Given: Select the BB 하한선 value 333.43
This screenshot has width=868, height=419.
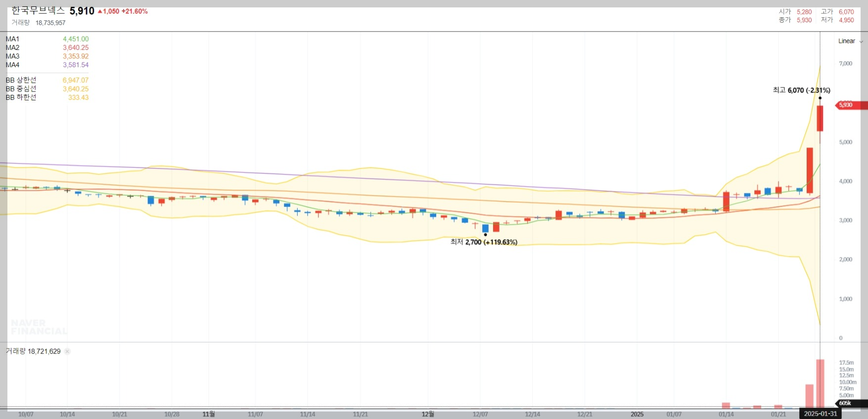Looking at the screenshot, I should [x=79, y=97].
